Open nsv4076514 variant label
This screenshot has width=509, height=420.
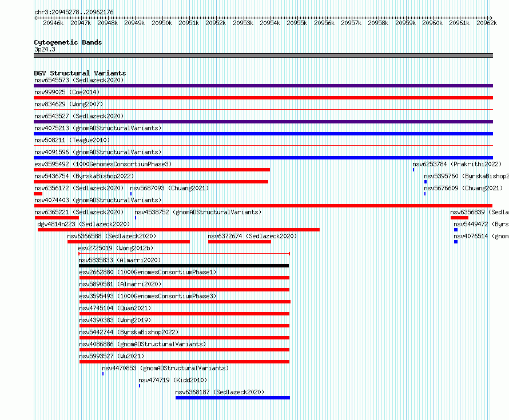pyautogui.click(x=481, y=236)
